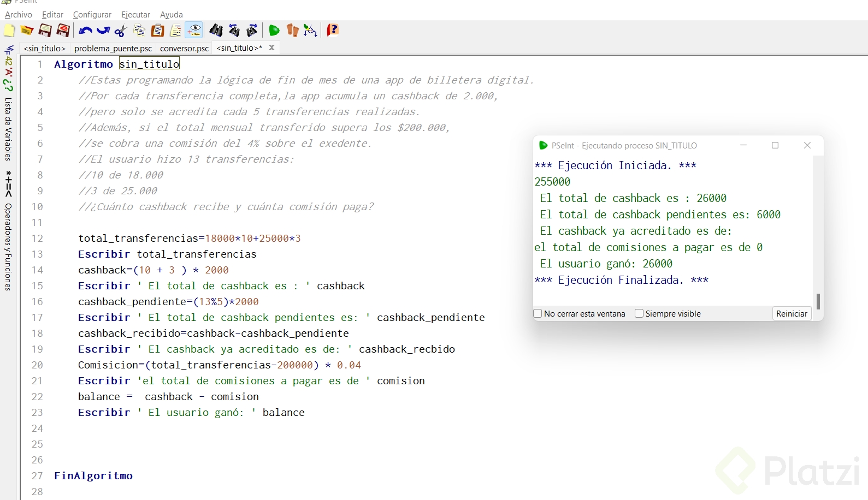Click the comment '//10 de 18.000'
This screenshot has width=868, height=500.
coord(121,175)
